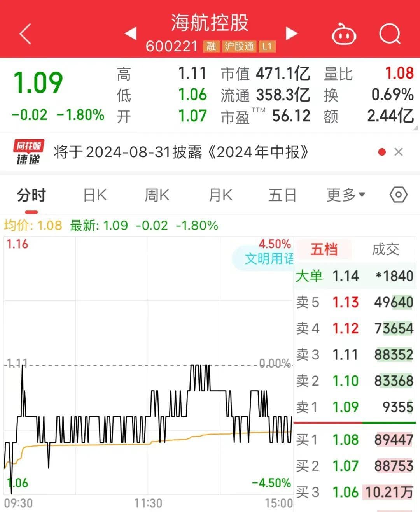Screen dimensions: 420x512
Task: Switch to the 月K tab
Action: (x=220, y=195)
